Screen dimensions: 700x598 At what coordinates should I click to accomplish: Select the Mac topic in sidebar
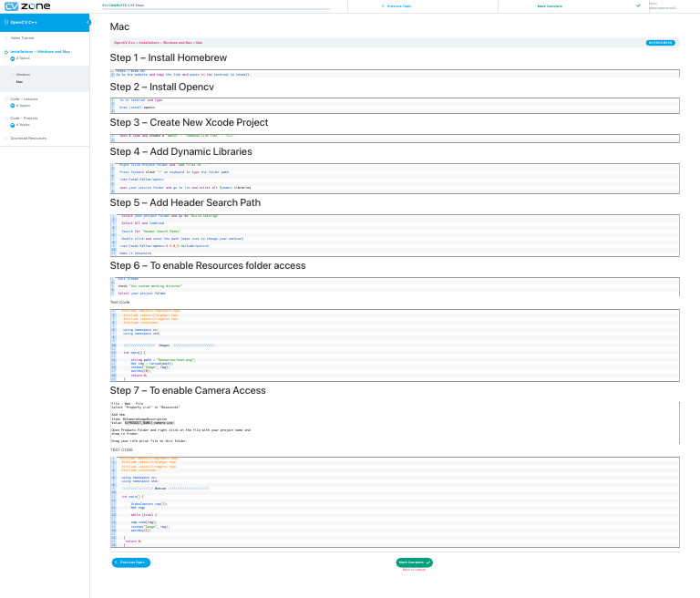point(20,82)
